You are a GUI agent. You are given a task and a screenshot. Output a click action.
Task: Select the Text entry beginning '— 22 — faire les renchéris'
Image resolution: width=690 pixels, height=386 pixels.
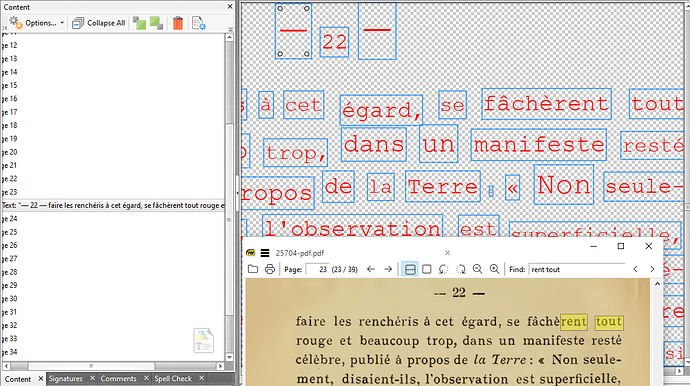point(113,206)
